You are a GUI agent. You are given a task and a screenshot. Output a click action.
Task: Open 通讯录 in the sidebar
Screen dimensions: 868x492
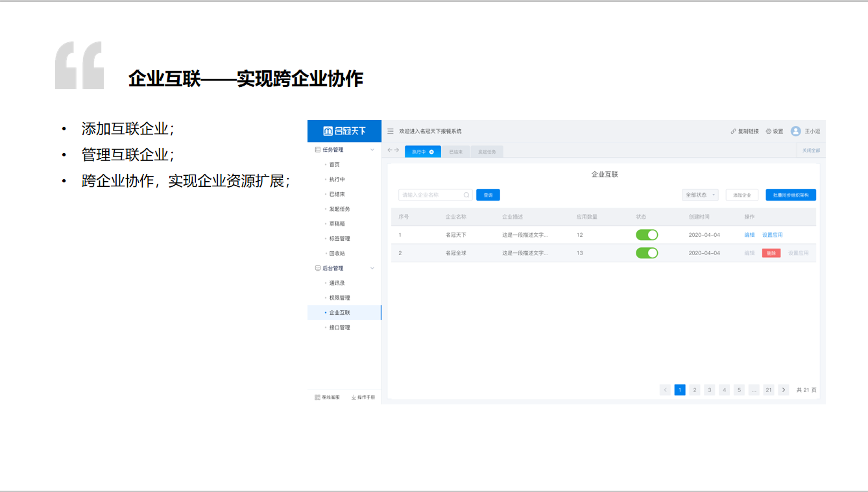[337, 283]
